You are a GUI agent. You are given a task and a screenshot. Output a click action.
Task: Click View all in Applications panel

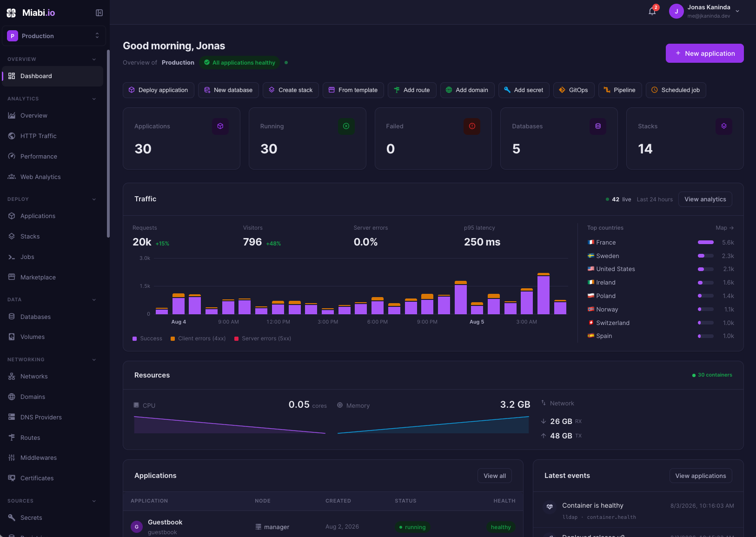(x=495, y=476)
